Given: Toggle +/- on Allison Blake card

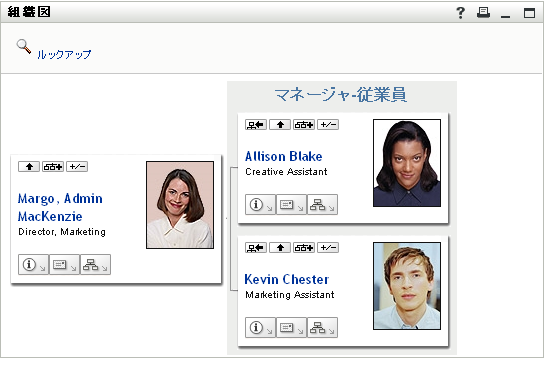Looking at the screenshot, I should click(x=328, y=125).
